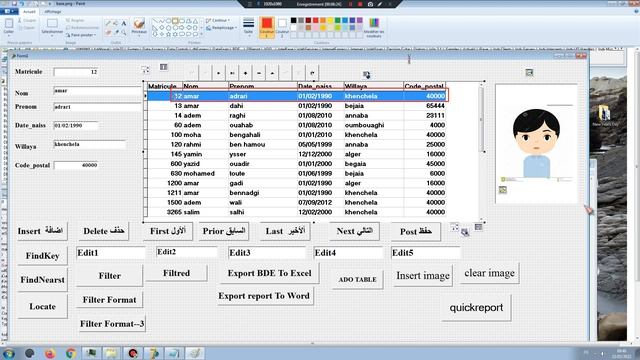Select the small component icon under photo
Viewport: 640px width, 360px height.
point(503,190)
